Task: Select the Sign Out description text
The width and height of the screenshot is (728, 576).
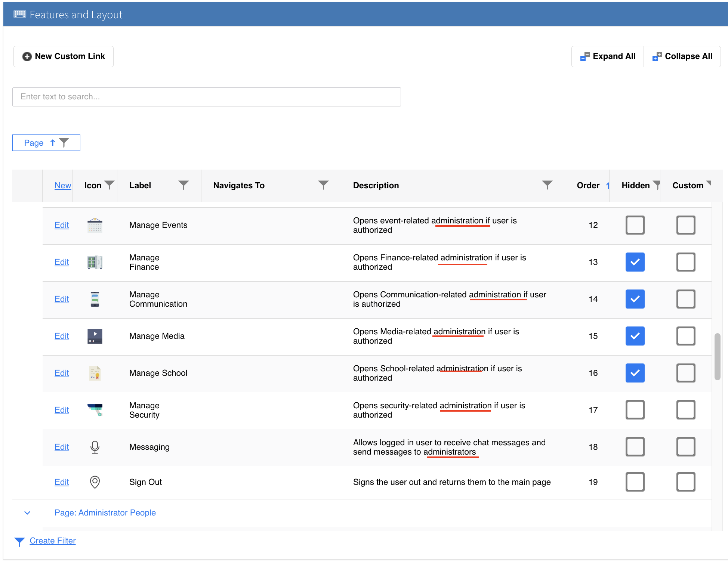Action: pos(452,482)
